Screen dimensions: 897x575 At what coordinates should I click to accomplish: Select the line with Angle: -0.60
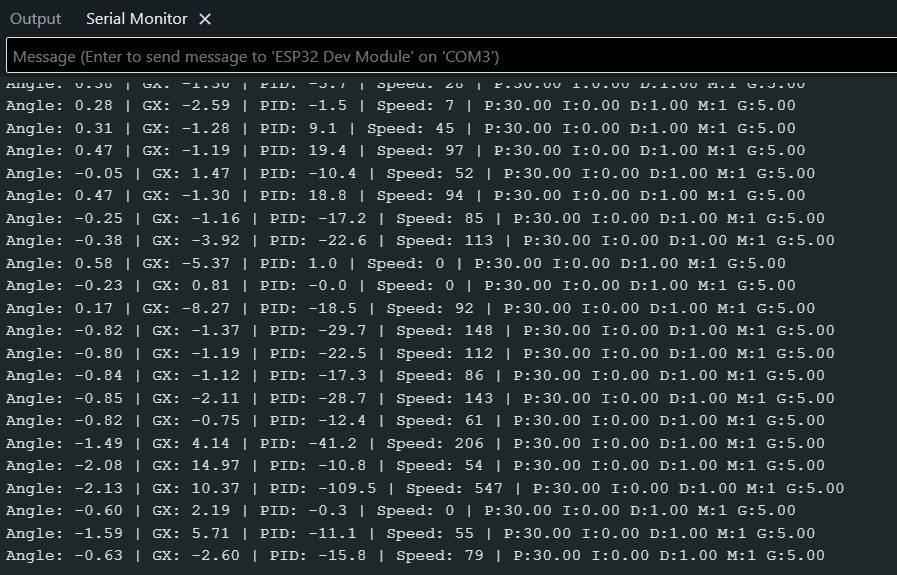[401, 510]
